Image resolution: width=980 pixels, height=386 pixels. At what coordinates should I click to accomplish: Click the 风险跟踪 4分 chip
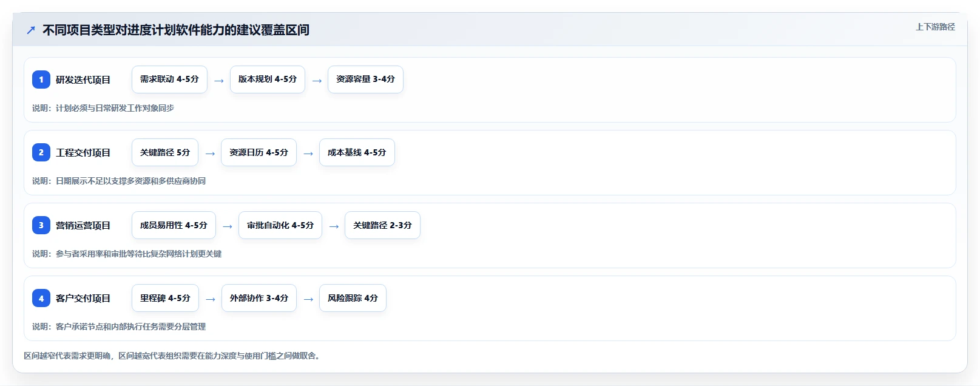(353, 298)
